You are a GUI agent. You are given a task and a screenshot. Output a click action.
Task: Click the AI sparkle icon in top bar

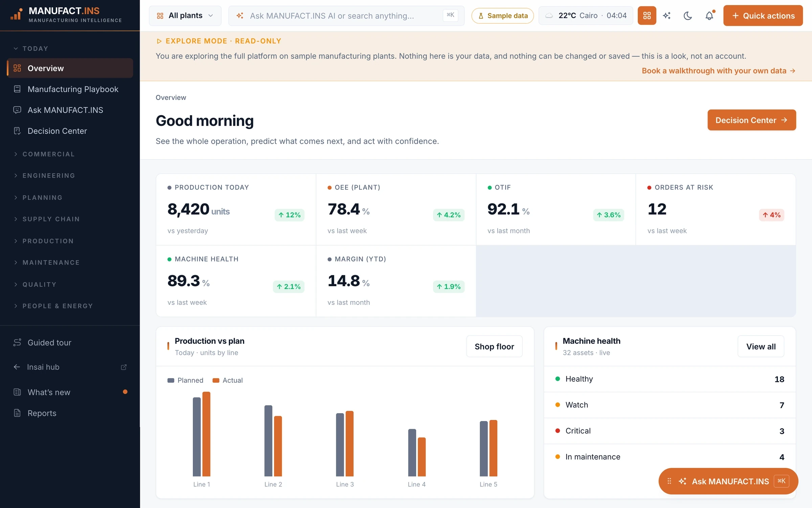[667, 16]
